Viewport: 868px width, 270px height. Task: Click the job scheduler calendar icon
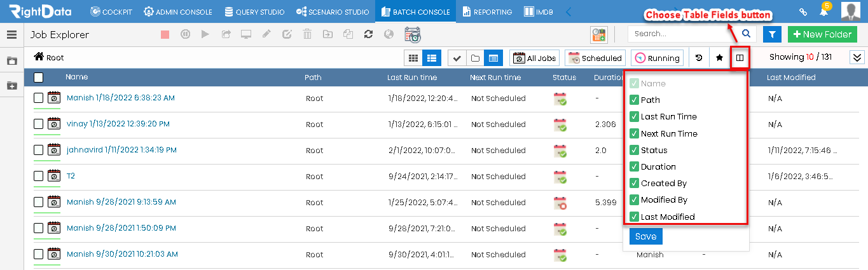[413, 34]
